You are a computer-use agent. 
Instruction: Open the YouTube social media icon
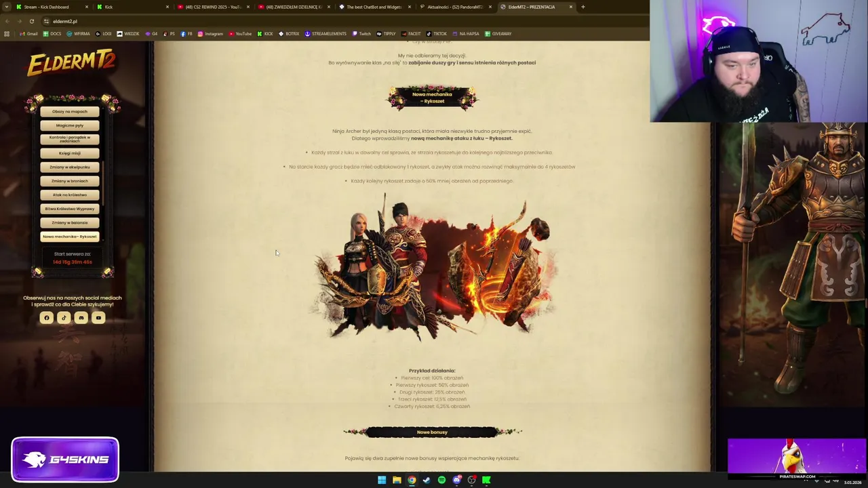98,318
